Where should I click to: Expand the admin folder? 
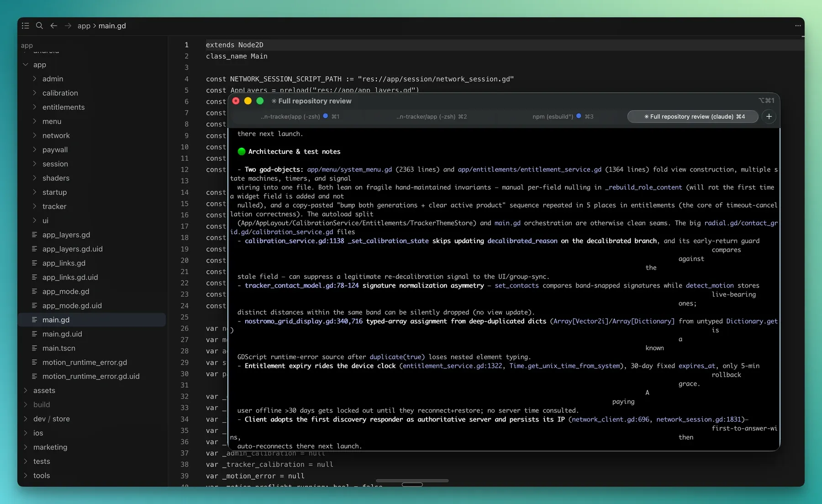pyautogui.click(x=35, y=79)
